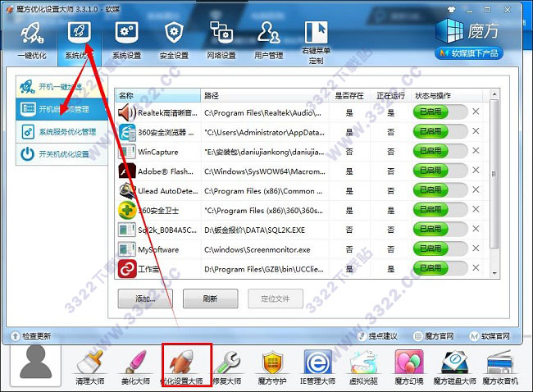
Task: Open 魔方官网 link
Action: [x=434, y=336]
